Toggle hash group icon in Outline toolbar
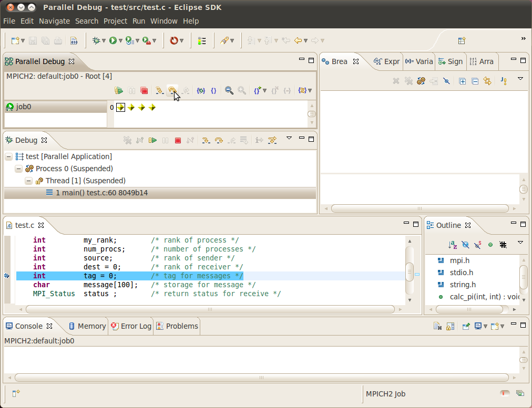This screenshot has height=408, width=532. click(x=503, y=245)
